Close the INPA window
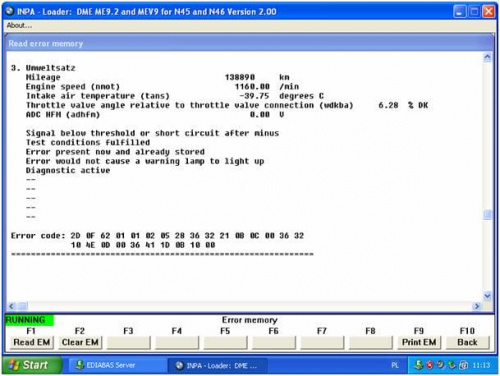The image size is (500, 376). pos(489,12)
